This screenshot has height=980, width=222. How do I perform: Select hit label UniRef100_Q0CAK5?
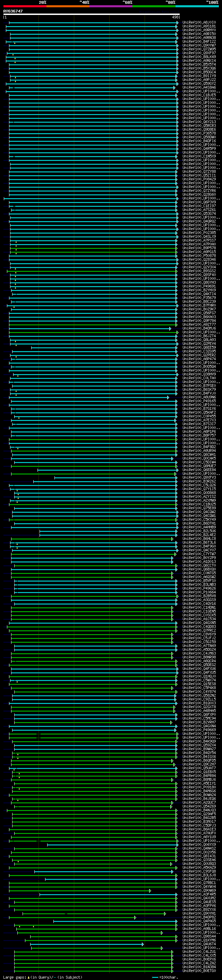click(199, 459)
